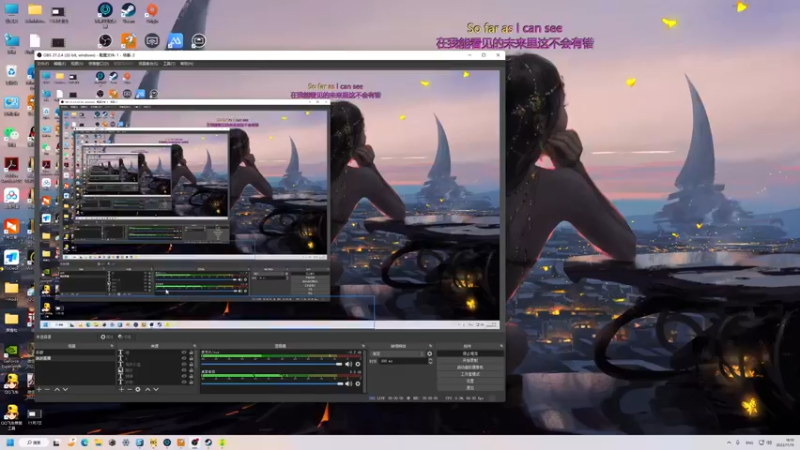800x450 pixels.
Task: Click Studio Mode button in Controls
Action: point(470,374)
